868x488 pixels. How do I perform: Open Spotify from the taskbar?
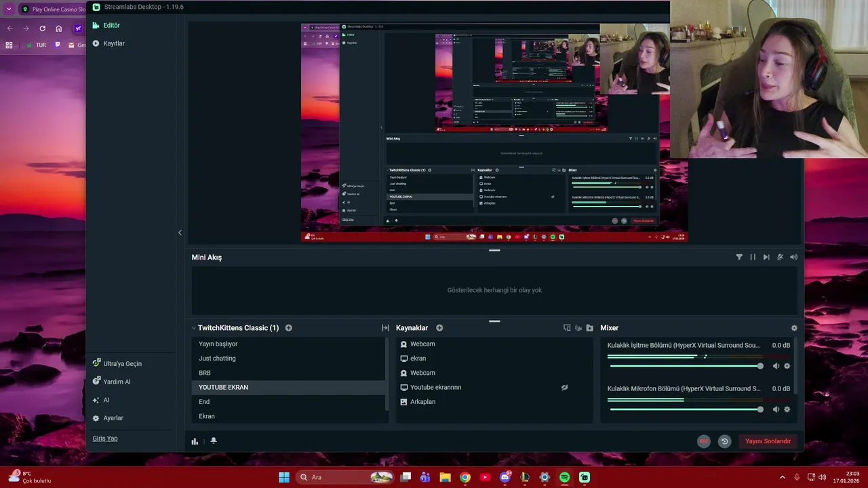[x=564, y=477]
